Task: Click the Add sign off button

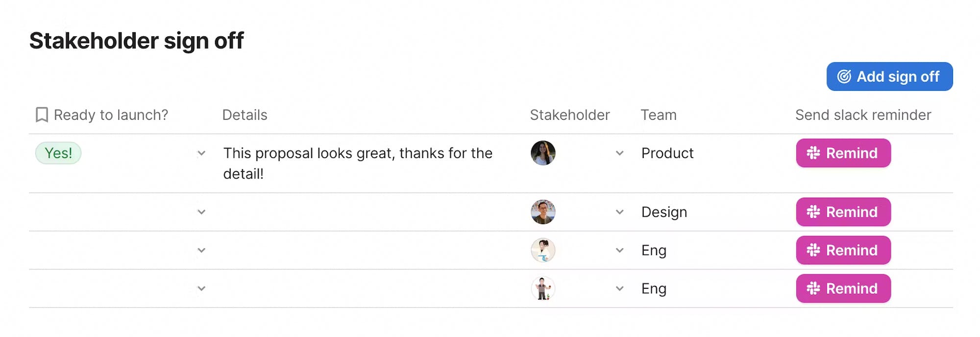Action: [x=889, y=77]
